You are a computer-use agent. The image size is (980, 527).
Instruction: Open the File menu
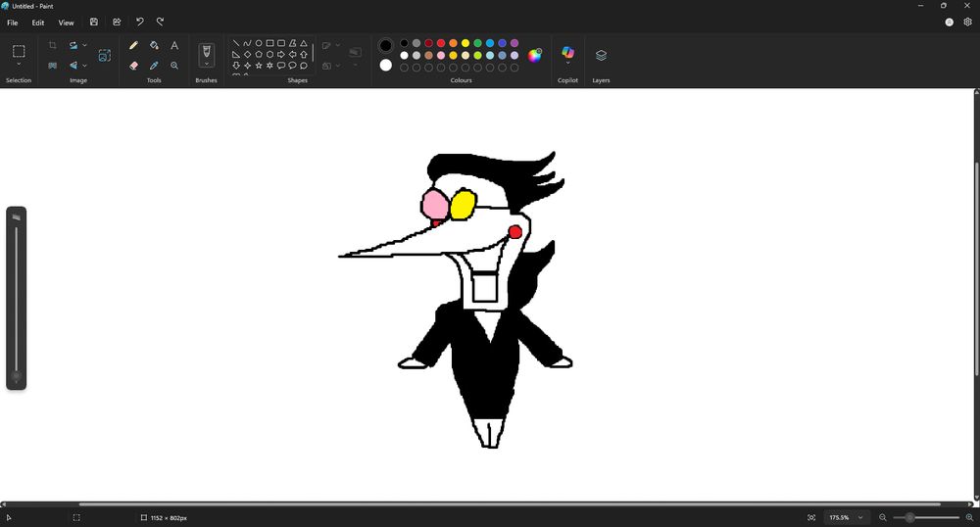(x=13, y=23)
